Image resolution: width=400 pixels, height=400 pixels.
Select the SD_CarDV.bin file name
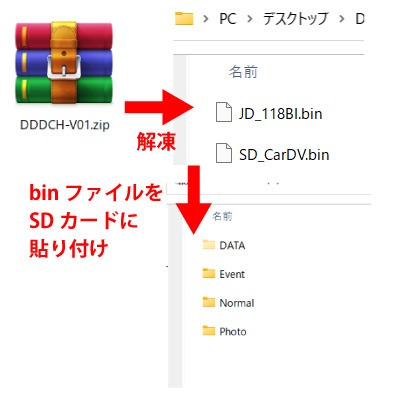click(x=284, y=155)
